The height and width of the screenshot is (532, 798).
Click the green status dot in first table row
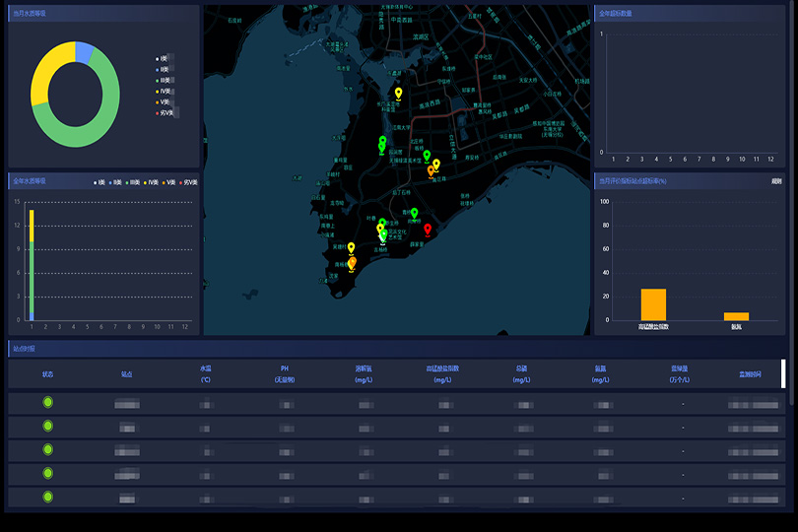coord(47,402)
